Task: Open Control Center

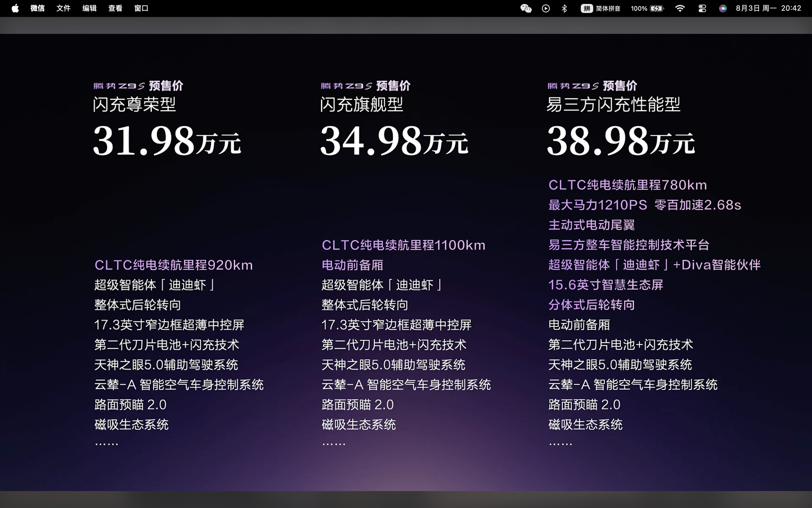Action: tap(702, 8)
